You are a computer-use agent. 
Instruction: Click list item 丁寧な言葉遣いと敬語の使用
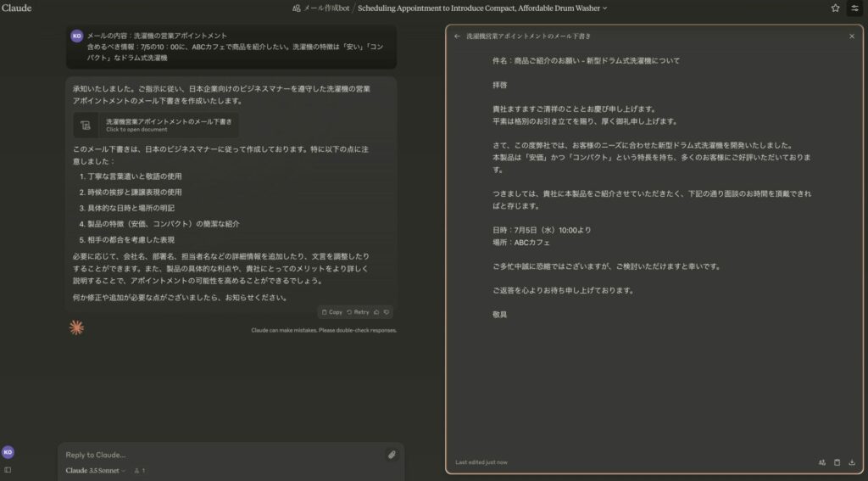[x=135, y=176]
